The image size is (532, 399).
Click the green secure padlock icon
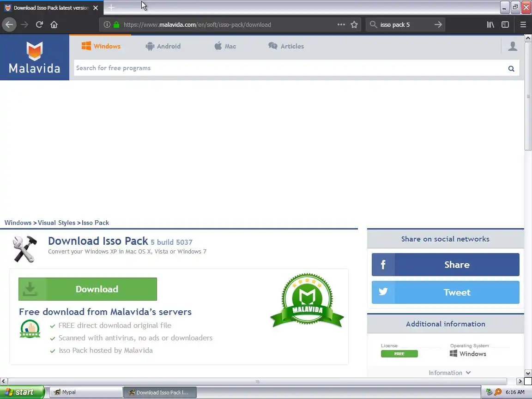116,24
